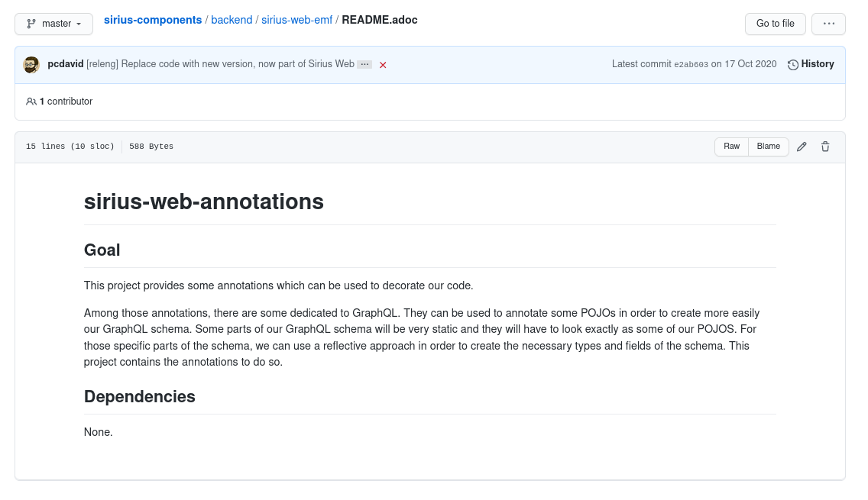Open the backend directory breadcrumb link
868x500 pixels.
(x=232, y=20)
